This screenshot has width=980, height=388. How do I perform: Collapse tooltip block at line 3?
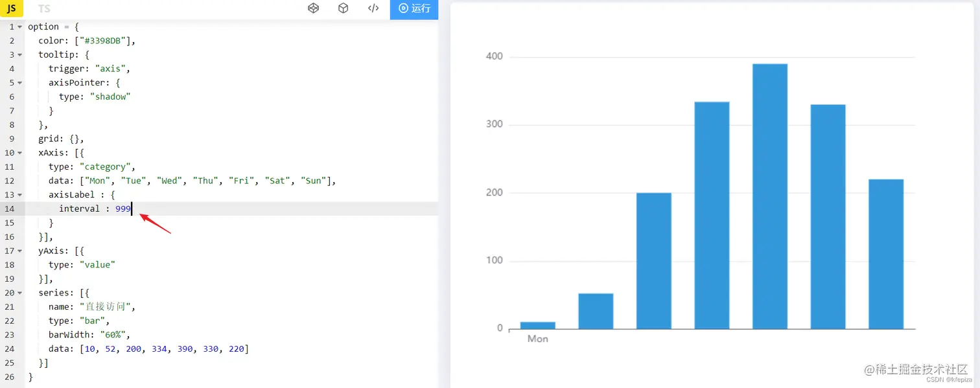[x=20, y=54]
